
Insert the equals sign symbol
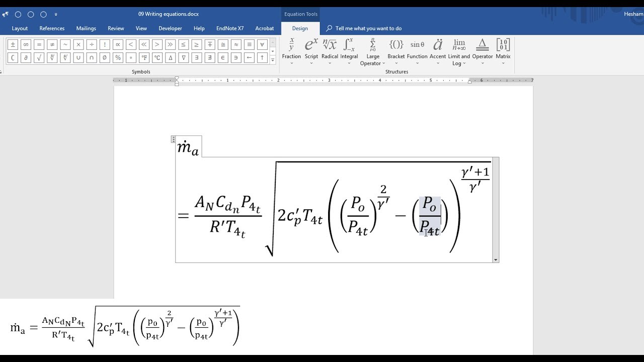click(x=39, y=44)
